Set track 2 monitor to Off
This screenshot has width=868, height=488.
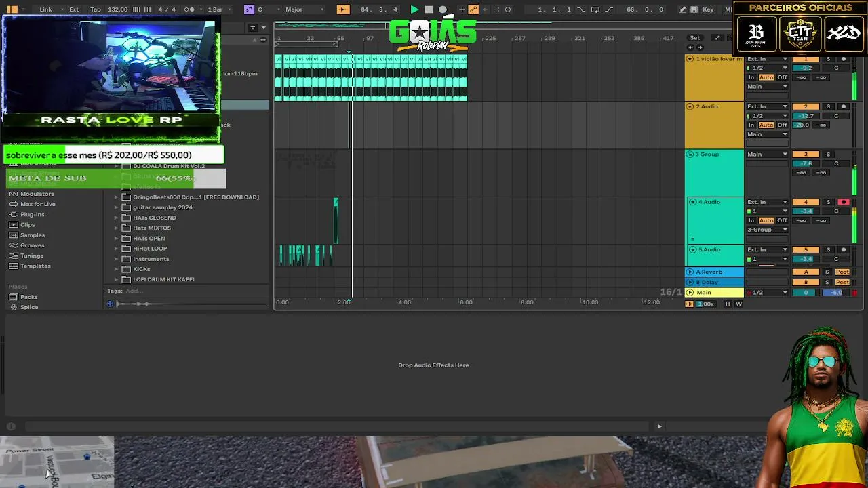coord(782,125)
